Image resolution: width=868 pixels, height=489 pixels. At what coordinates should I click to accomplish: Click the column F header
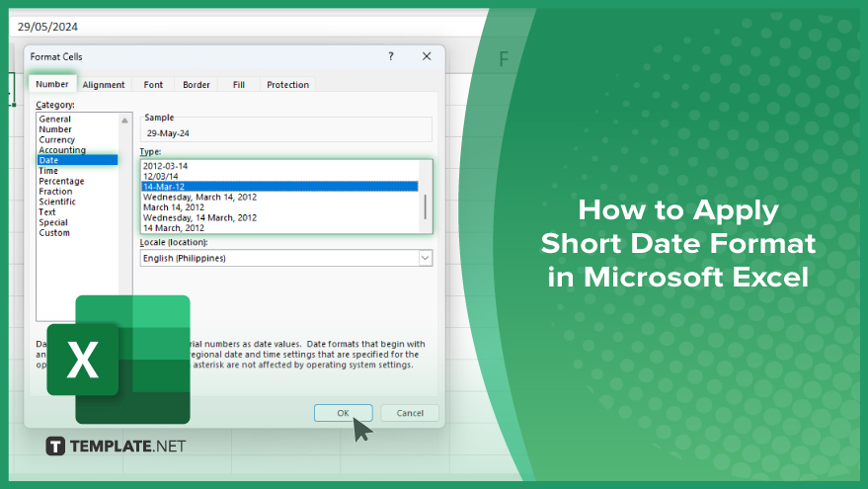[504, 58]
